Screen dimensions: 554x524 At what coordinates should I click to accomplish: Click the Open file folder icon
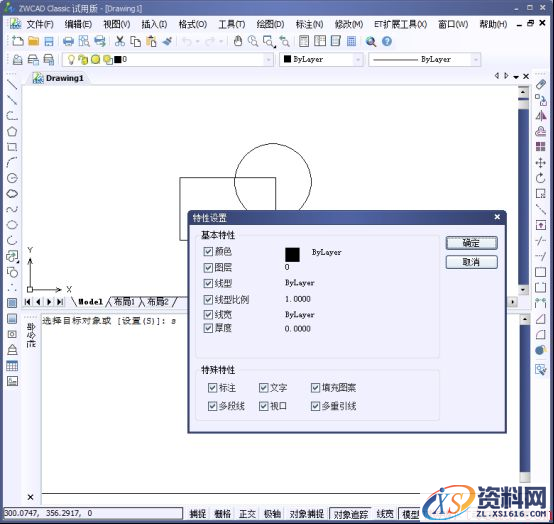click(34, 41)
